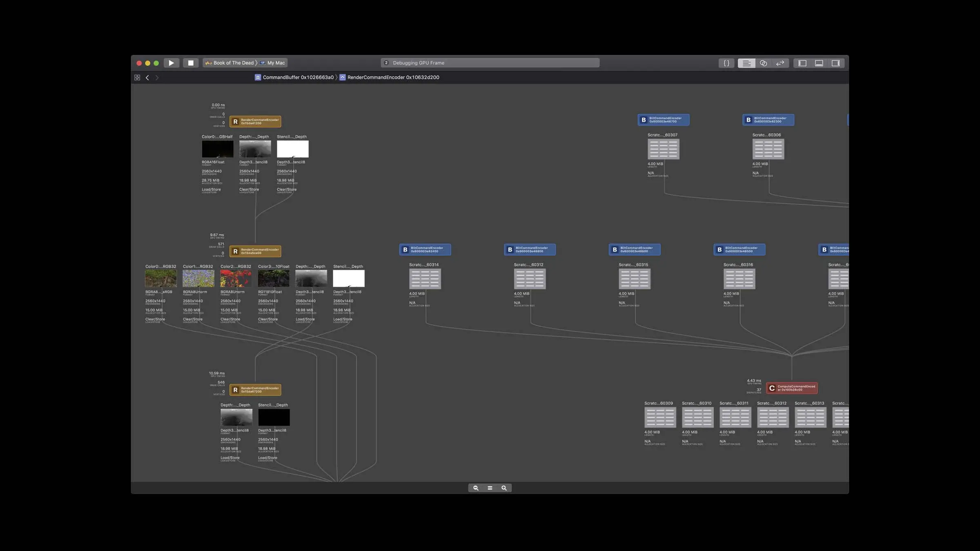Viewport: 980px width, 551px height.
Task: Stop the running scheme
Action: (191, 63)
